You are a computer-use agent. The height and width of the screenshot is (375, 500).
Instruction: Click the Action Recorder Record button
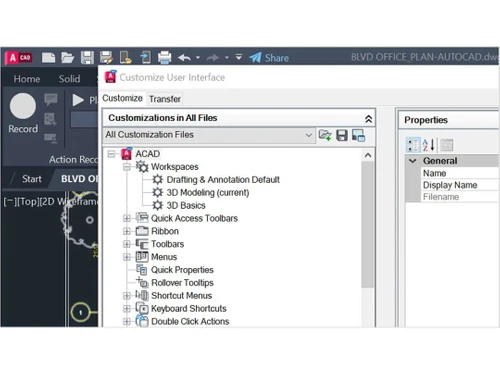click(23, 113)
